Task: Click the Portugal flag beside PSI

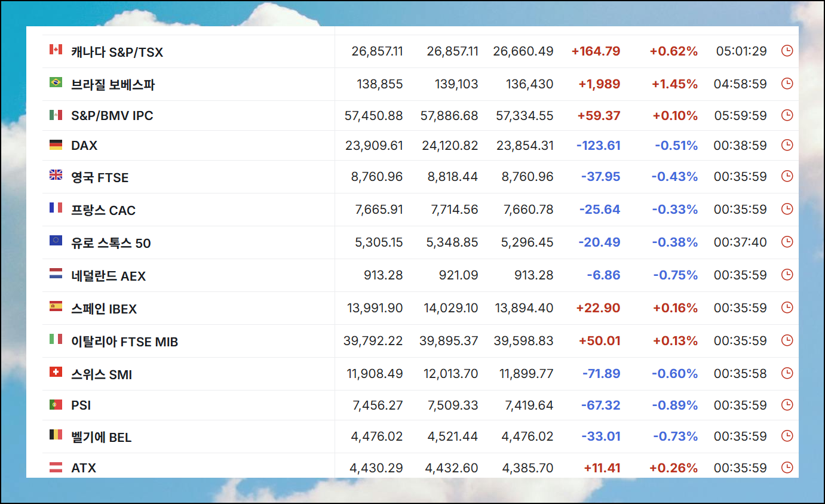Action: click(56, 404)
